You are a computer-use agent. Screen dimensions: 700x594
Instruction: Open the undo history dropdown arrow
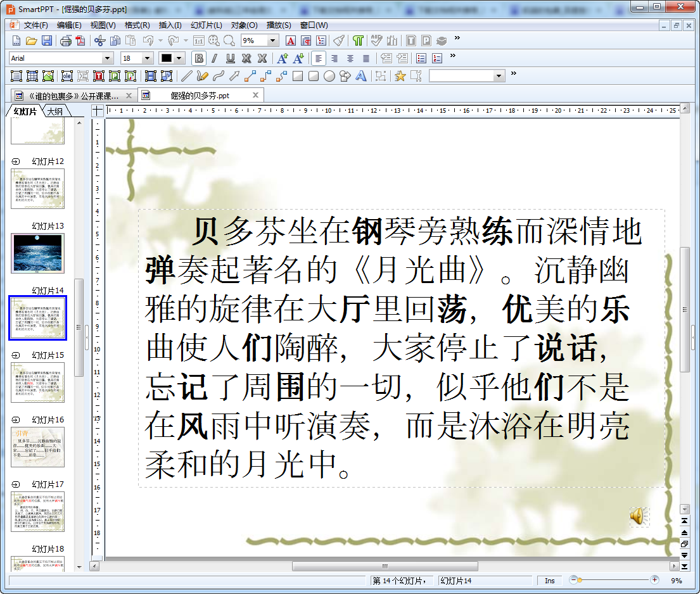(161, 41)
